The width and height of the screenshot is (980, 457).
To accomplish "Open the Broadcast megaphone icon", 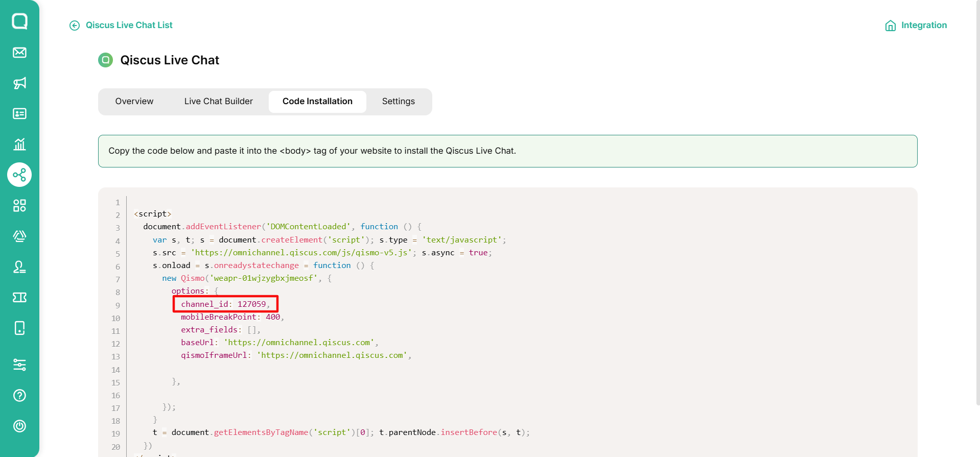I will point(19,83).
